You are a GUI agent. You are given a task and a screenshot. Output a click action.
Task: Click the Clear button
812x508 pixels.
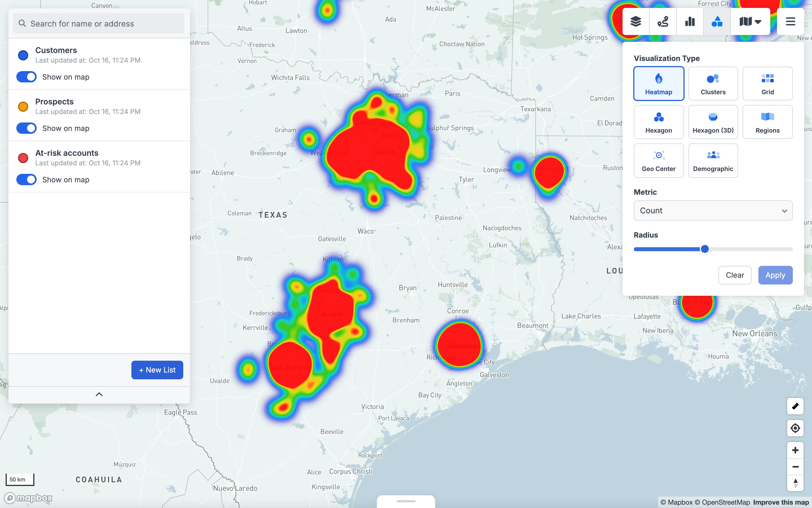(x=735, y=275)
